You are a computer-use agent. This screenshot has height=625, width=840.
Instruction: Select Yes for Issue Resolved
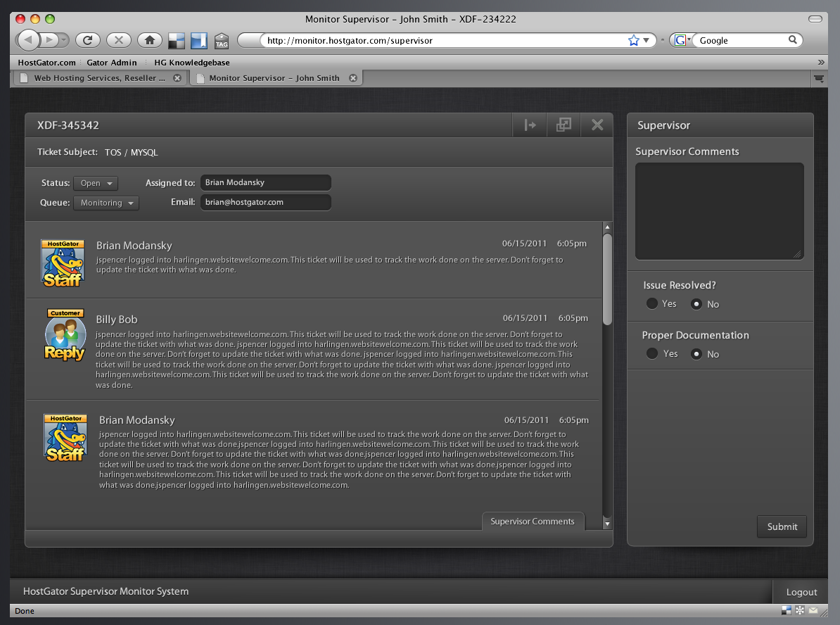(x=652, y=303)
